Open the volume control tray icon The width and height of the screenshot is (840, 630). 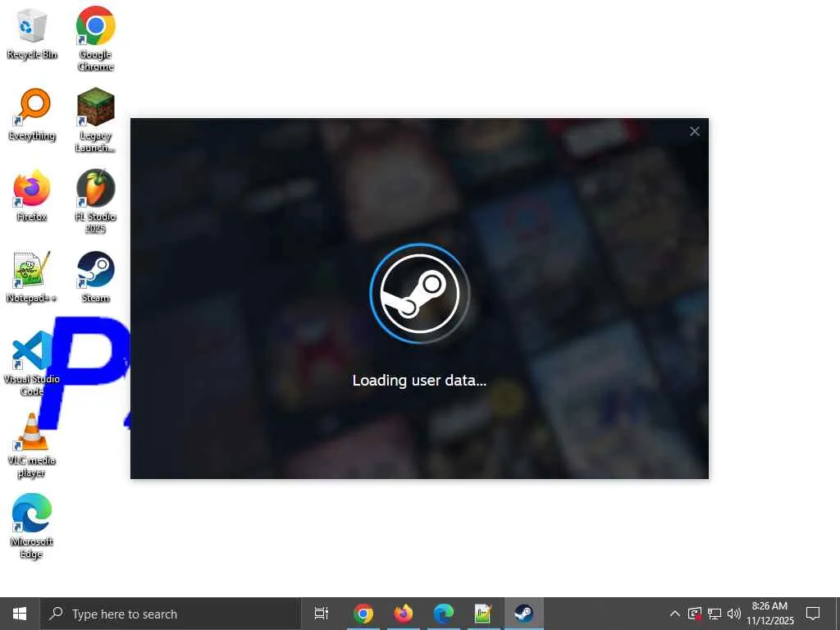[734, 614]
